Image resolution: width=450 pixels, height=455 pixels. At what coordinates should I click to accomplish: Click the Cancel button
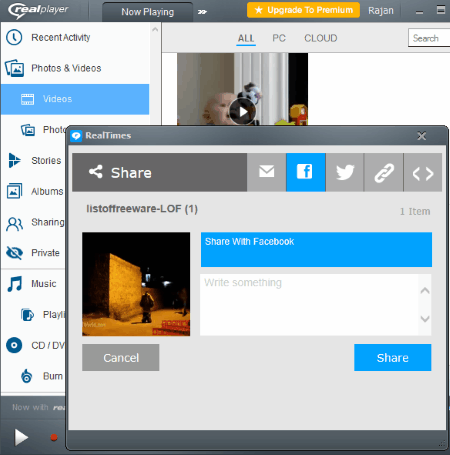121,358
